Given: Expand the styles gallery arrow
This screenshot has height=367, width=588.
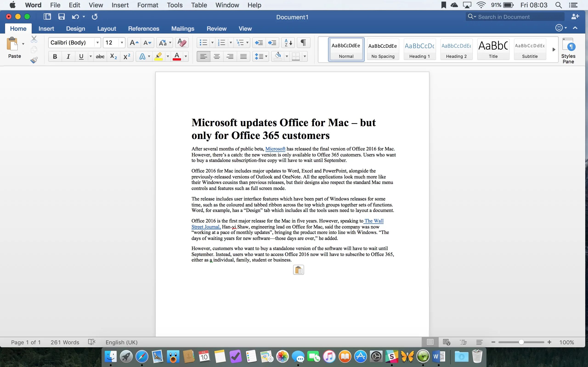Looking at the screenshot, I should coord(554,50).
